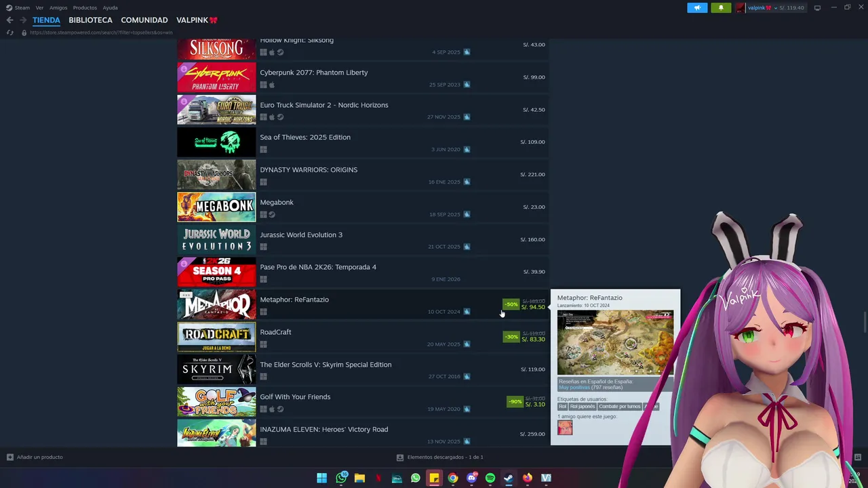Open Sea of Thieves: 2025 Edition

tap(363, 142)
